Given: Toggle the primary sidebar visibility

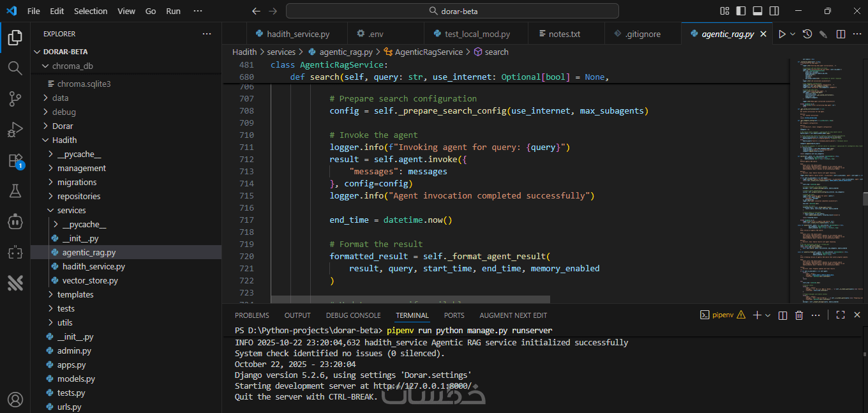Looking at the screenshot, I should pos(741,11).
